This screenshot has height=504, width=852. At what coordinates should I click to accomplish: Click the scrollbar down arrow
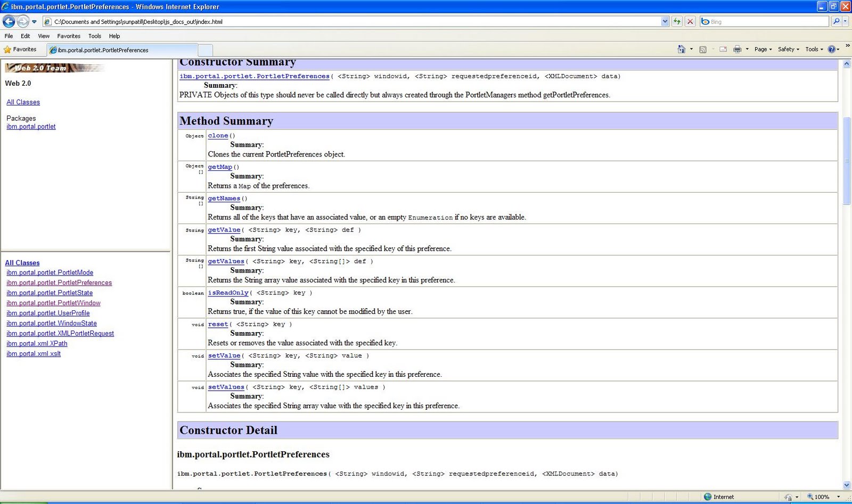847,485
